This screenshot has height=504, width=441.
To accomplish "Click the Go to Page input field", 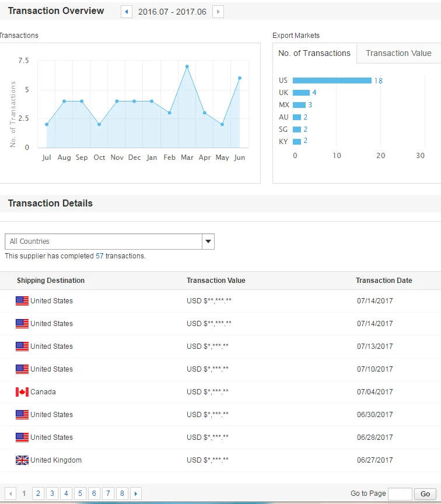I will (400, 494).
